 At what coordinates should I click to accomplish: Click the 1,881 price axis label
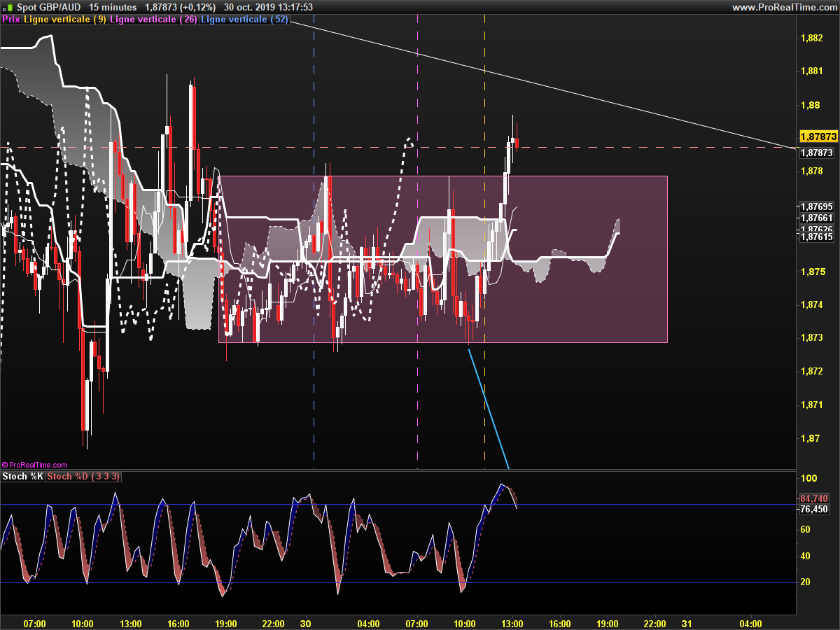point(812,71)
